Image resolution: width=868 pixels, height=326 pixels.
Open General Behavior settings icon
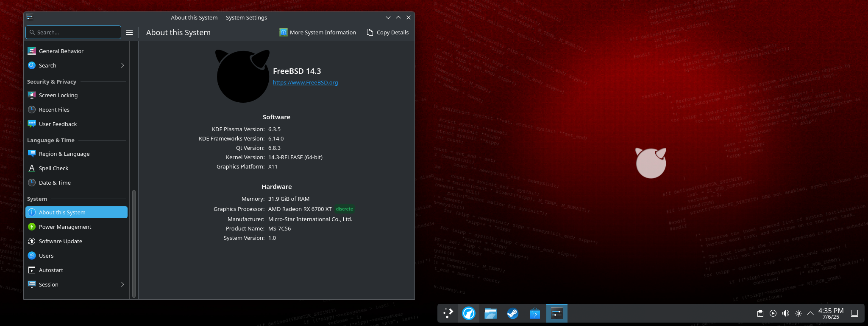coord(32,51)
